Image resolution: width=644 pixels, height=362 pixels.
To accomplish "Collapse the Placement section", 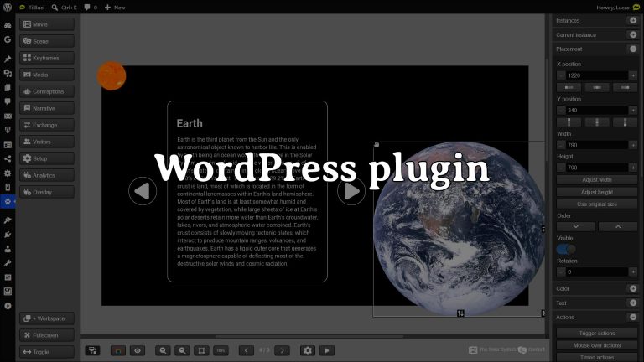I will [x=633, y=49].
